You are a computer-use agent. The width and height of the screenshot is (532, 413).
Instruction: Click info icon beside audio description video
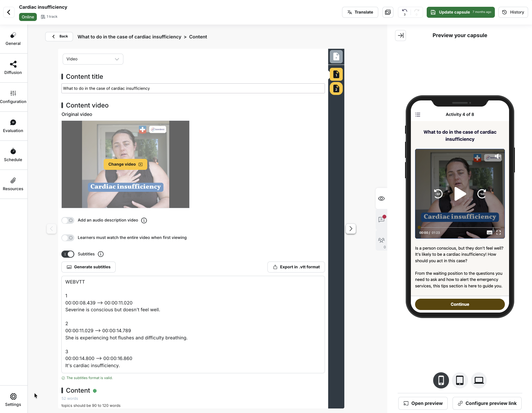point(144,221)
